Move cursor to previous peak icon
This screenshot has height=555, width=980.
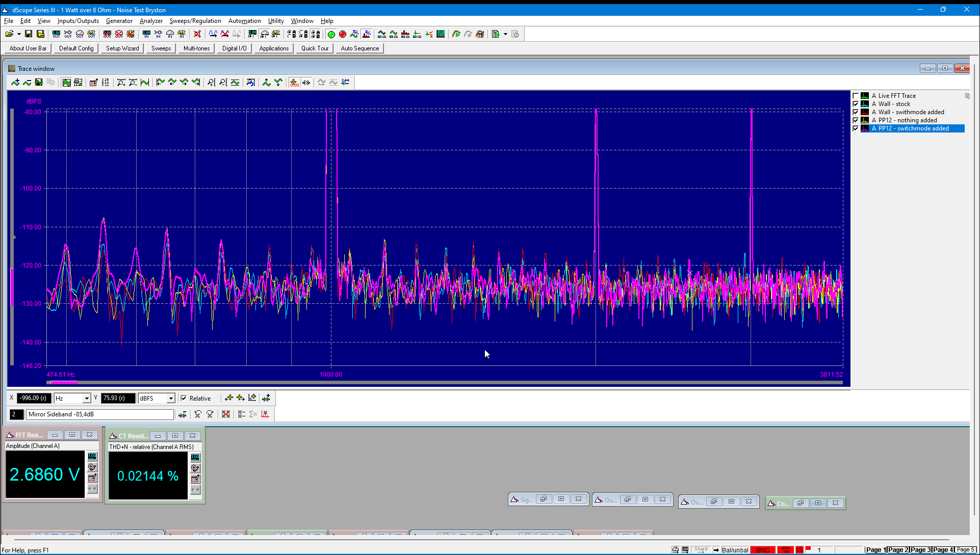tap(172, 83)
